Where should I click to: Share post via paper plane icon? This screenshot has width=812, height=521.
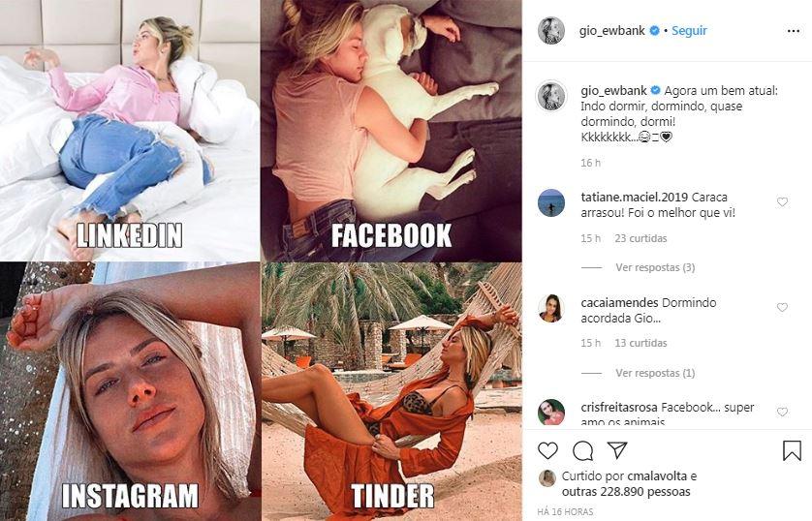coord(617,450)
